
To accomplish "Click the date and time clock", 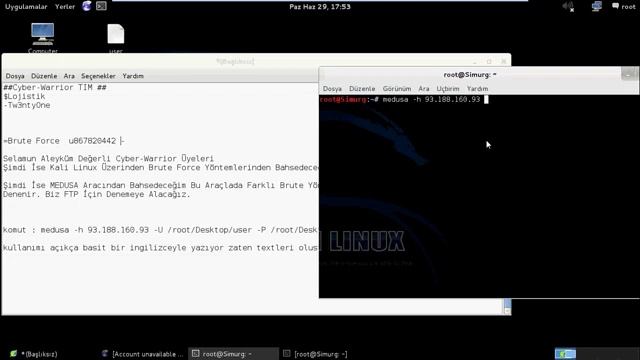I will tap(320, 7).
